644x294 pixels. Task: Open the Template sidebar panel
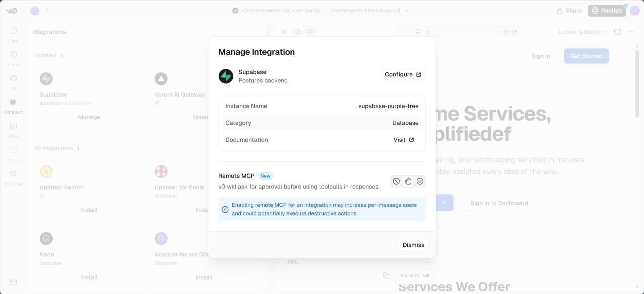pyautogui.click(x=13, y=154)
